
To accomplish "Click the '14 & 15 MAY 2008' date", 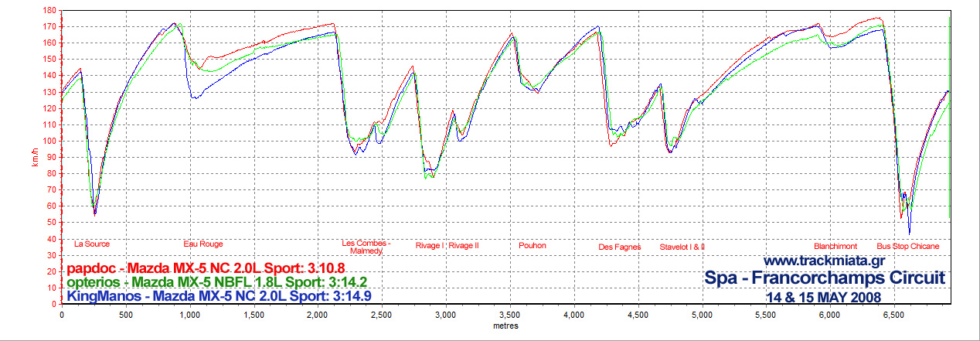I will click(824, 296).
